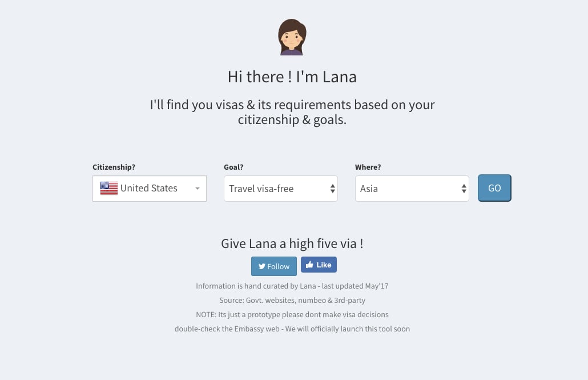Click the Citizenship? label
The width and height of the screenshot is (588, 380).
point(114,167)
